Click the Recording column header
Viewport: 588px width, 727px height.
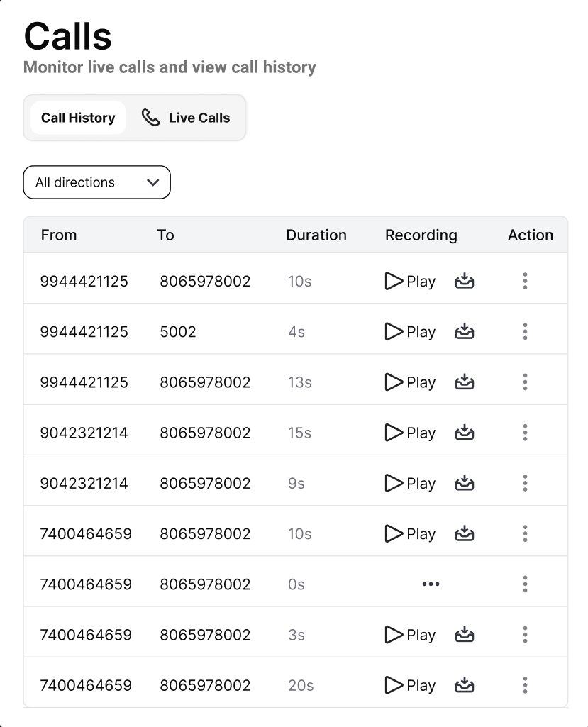421,235
